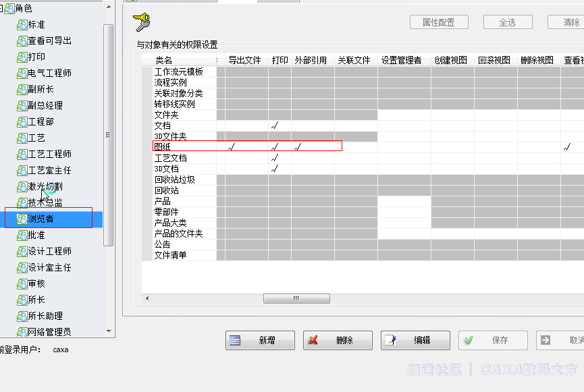Click role tree scrollbar down arrow
Screen dimensions: 584x392
(109, 331)
